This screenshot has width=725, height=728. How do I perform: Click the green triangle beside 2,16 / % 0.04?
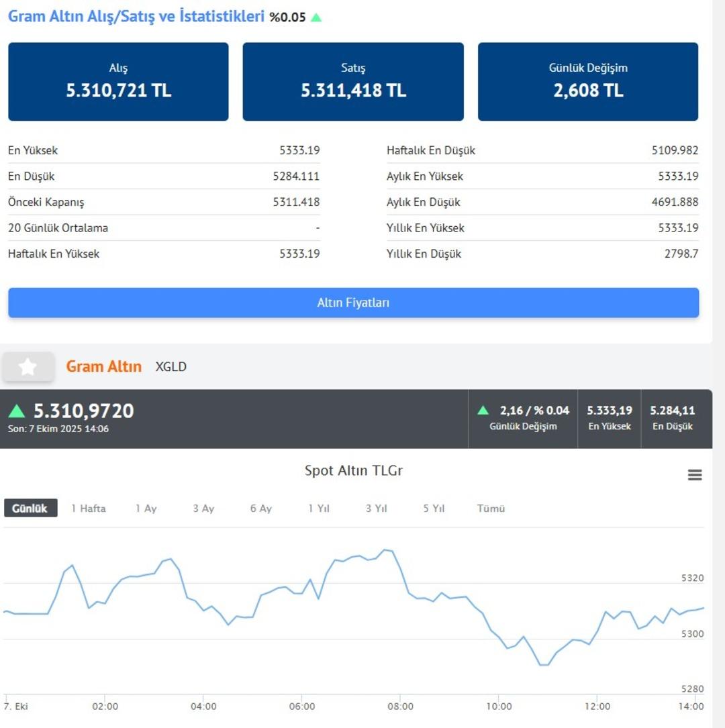point(483,410)
